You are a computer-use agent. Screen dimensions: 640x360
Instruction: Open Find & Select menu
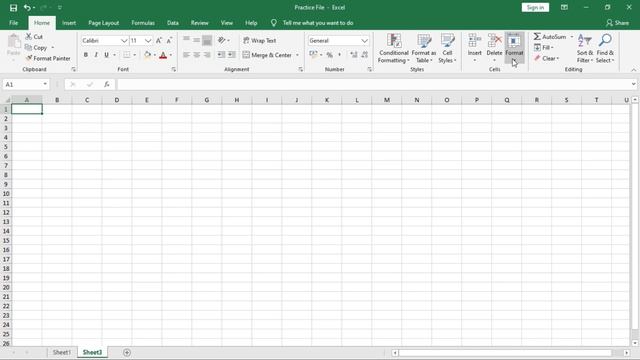point(604,48)
